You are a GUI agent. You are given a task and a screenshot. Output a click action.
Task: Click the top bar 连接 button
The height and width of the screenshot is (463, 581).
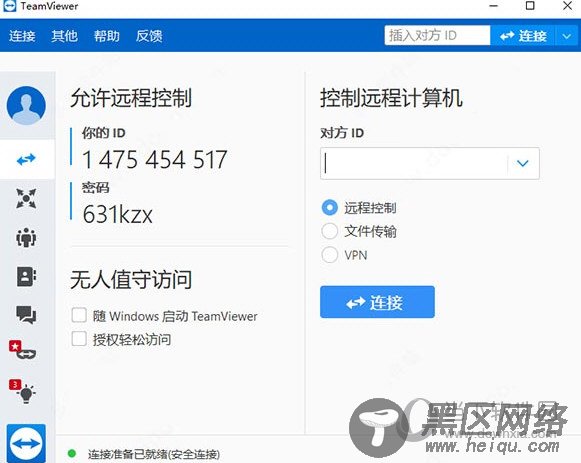click(x=522, y=36)
